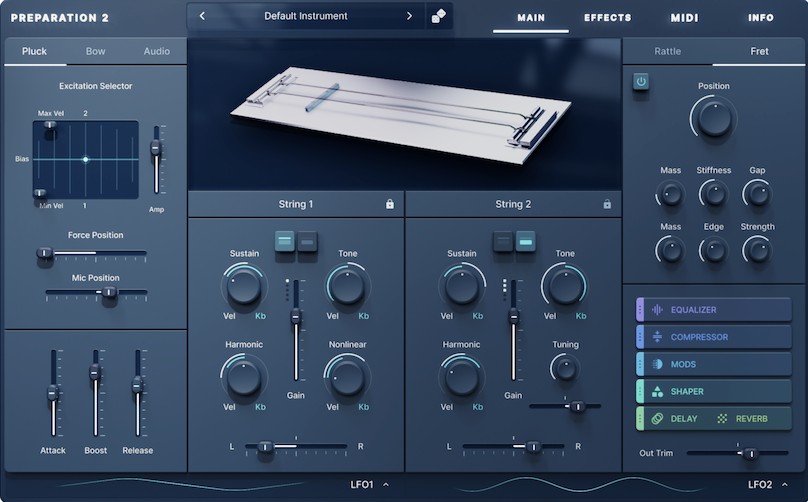The image size is (808, 502).
Task: Switch to the Fret tab
Action: (759, 51)
